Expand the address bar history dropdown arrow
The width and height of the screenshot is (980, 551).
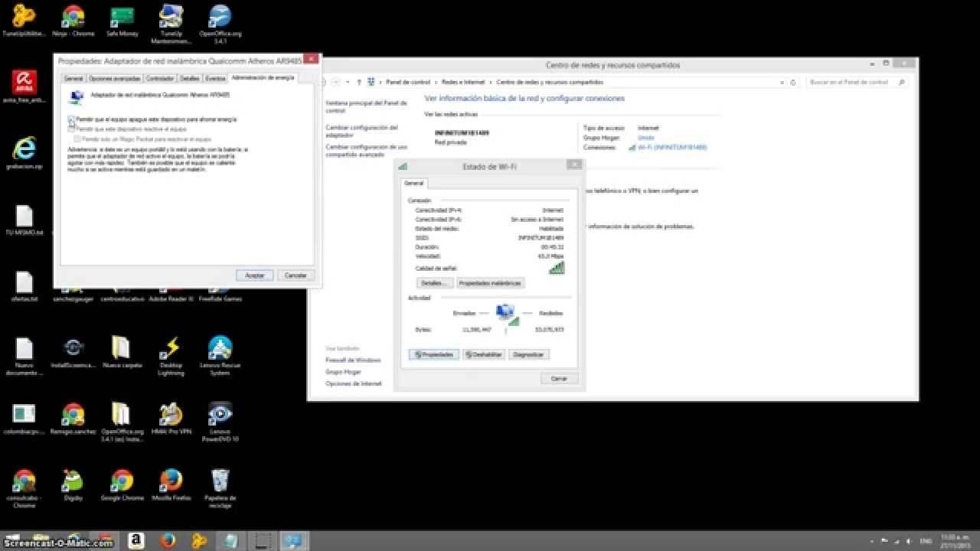783,82
